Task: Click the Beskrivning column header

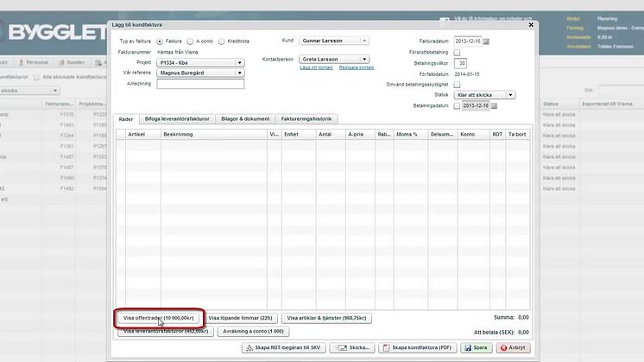Action: (x=213, y=135)
